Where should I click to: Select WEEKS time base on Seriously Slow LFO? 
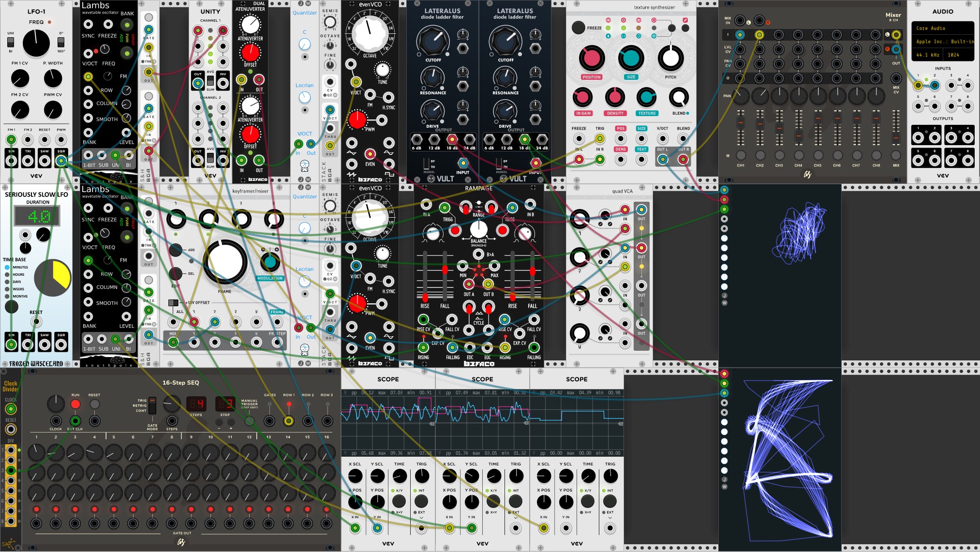coord(7,289)
